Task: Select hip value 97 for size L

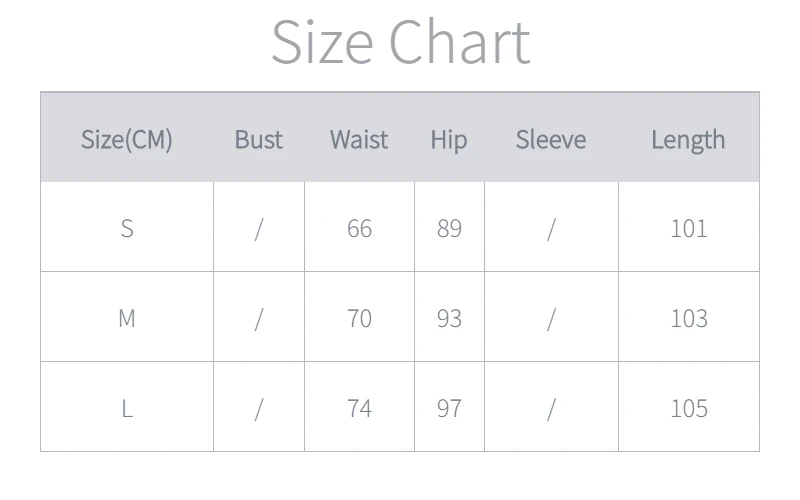Action: tap(449, 408)
